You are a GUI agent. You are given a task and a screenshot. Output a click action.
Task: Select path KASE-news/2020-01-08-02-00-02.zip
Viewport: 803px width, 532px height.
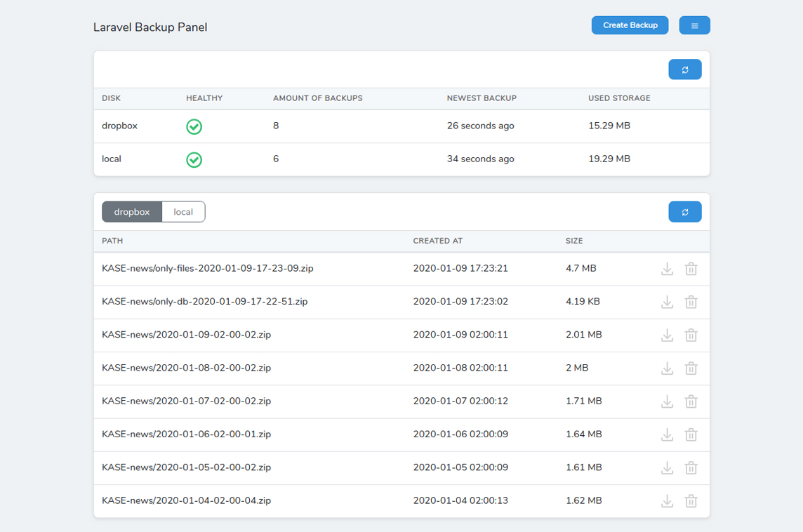tap(187, 368)
